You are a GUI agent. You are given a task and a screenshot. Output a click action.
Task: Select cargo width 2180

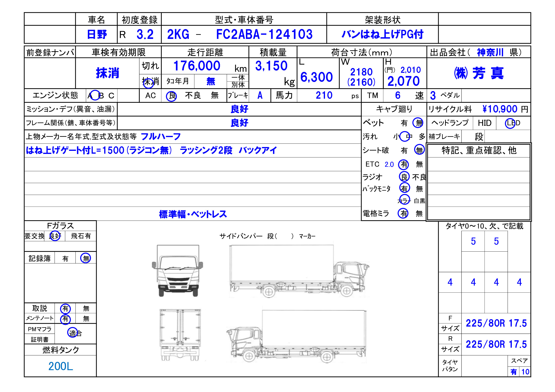pyautogui.click(x=361, y=72)
